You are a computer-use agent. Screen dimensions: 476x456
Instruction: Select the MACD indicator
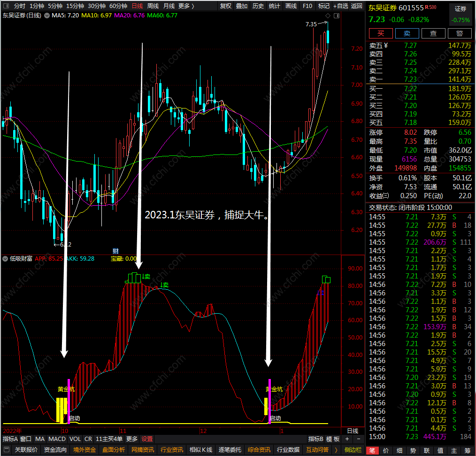click(57, 439)
